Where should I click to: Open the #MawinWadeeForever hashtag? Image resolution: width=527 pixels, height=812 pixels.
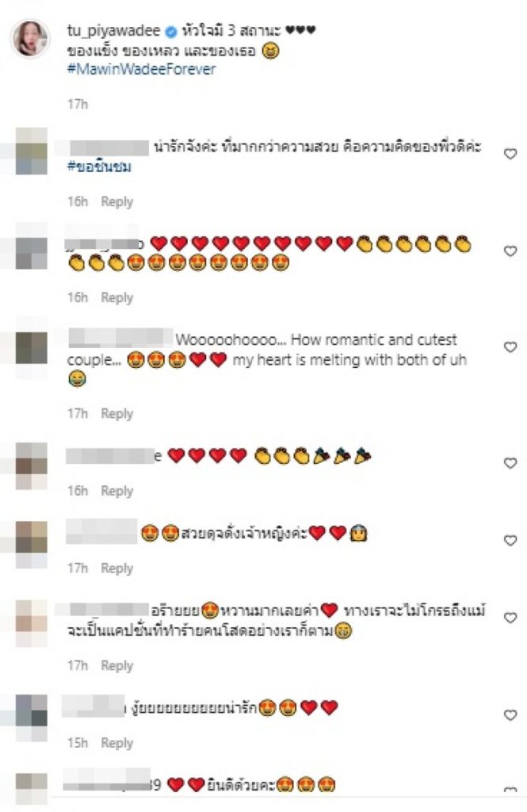pos(141,70)
